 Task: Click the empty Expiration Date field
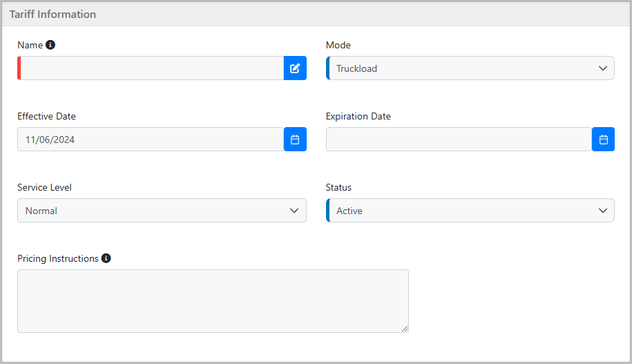(x=459, y=140)
